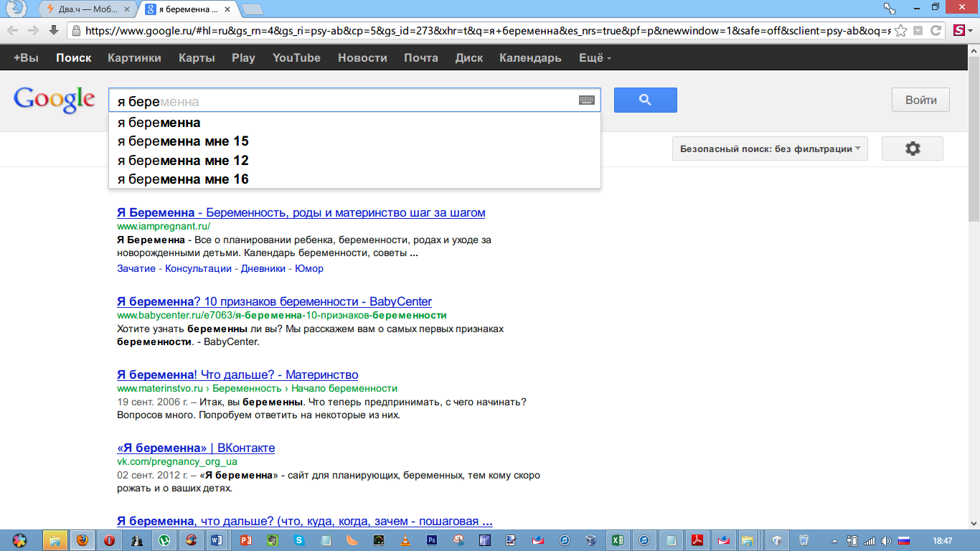Show hidden tray icons arrow

point(834,540)
